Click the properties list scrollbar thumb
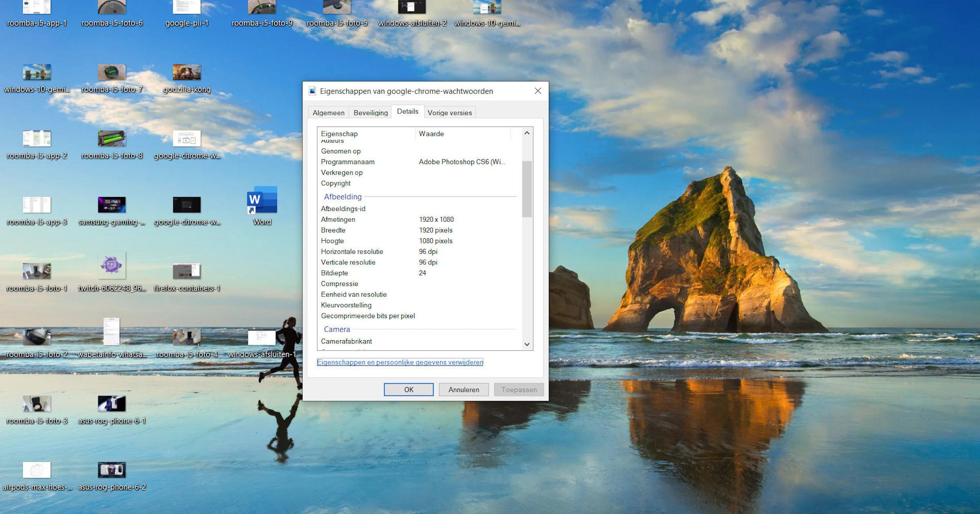The width and height of the screenshot is (980, 514). (527, 189)
